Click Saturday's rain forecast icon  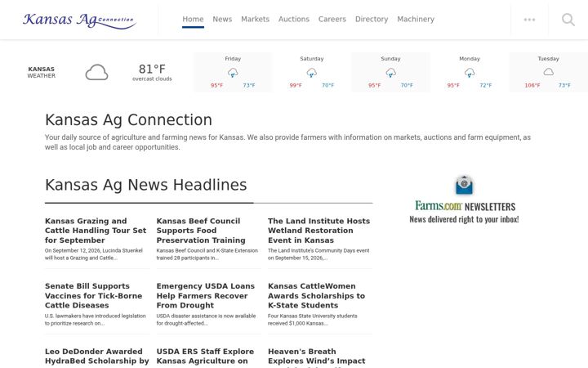coord(312,73)
